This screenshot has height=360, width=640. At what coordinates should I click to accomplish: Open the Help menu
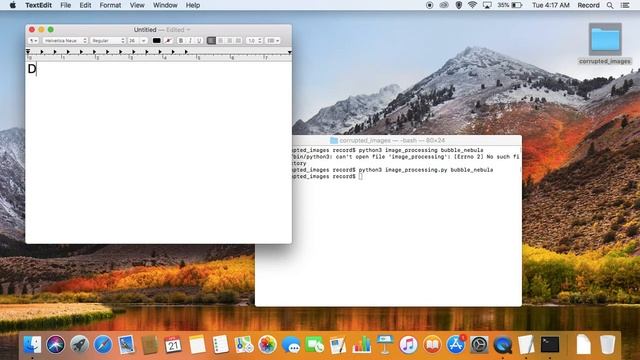coord(193,5)
